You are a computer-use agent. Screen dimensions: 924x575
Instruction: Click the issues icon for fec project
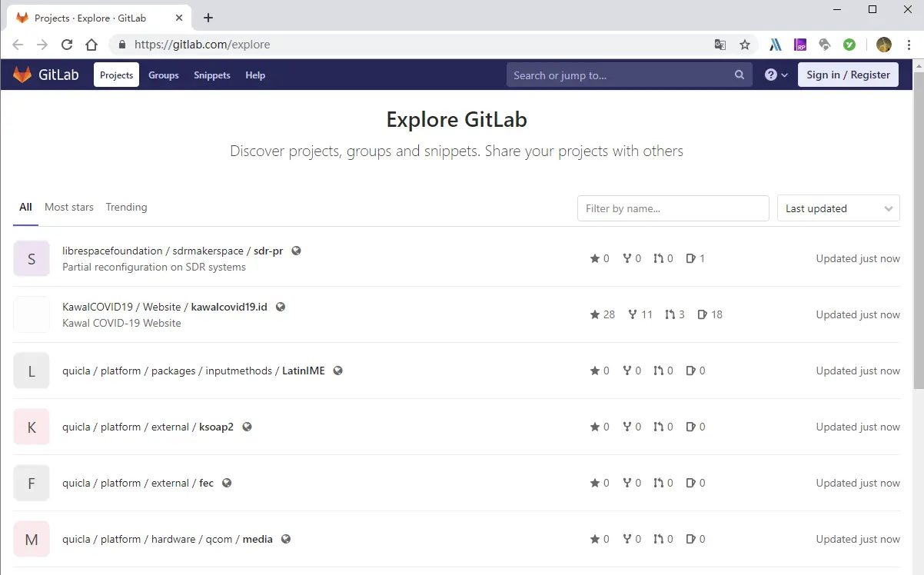[x=690, y=483]
